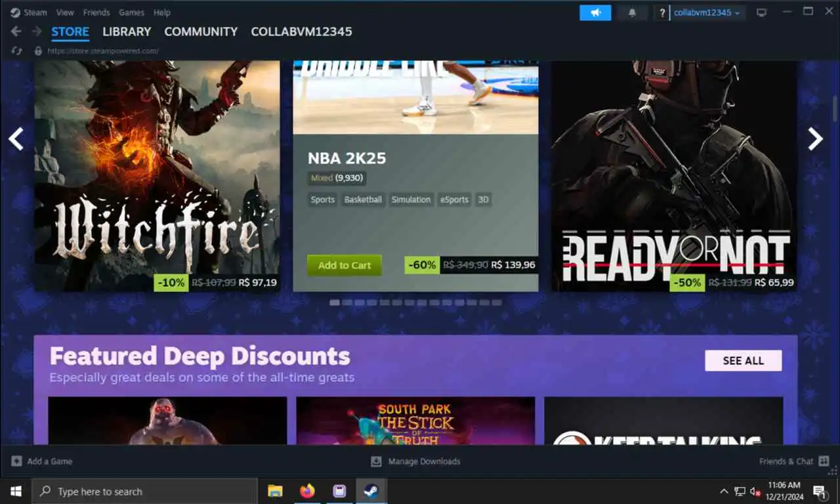Show next carousel item with right arrow
Screen dimensions: 840x504
815,138
